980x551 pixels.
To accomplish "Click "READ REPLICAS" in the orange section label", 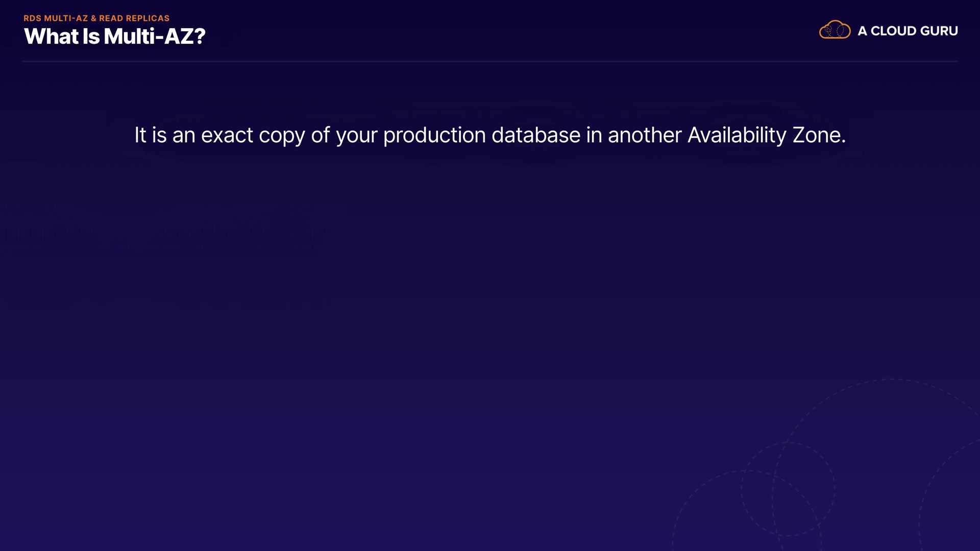I will [x=134, y=18].
